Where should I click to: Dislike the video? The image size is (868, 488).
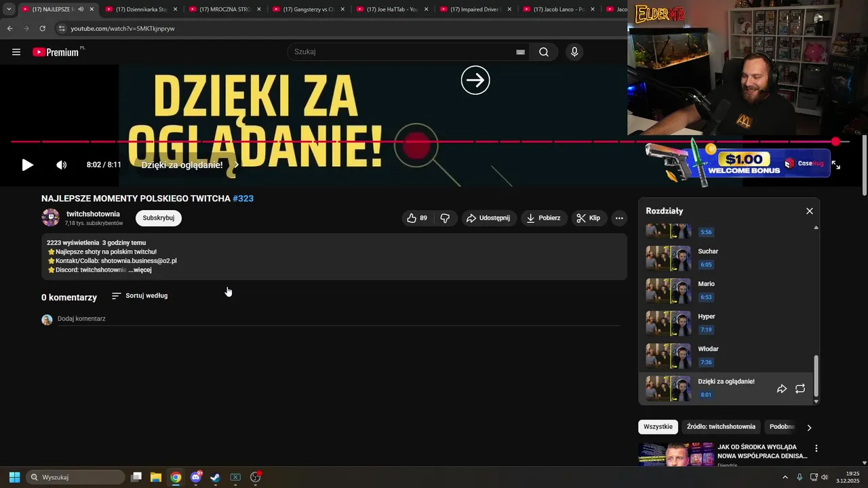[445, 218]
